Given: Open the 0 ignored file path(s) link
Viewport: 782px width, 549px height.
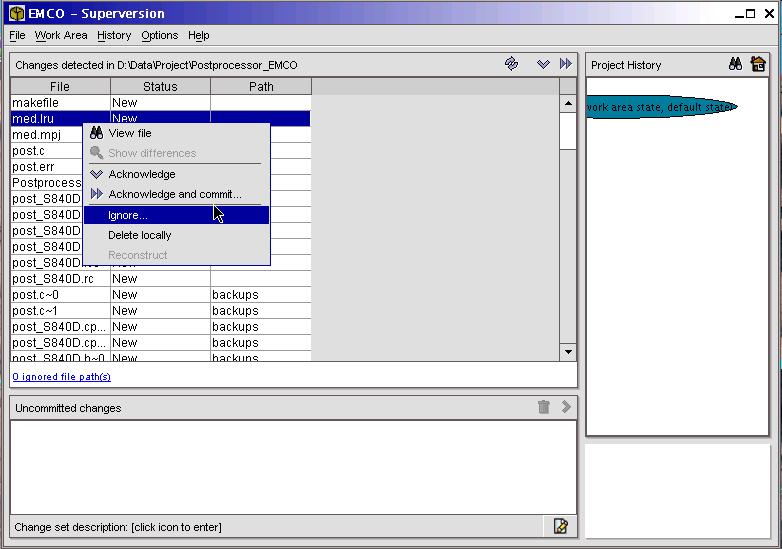Looking at the screenshot, I should click(61, 376).
